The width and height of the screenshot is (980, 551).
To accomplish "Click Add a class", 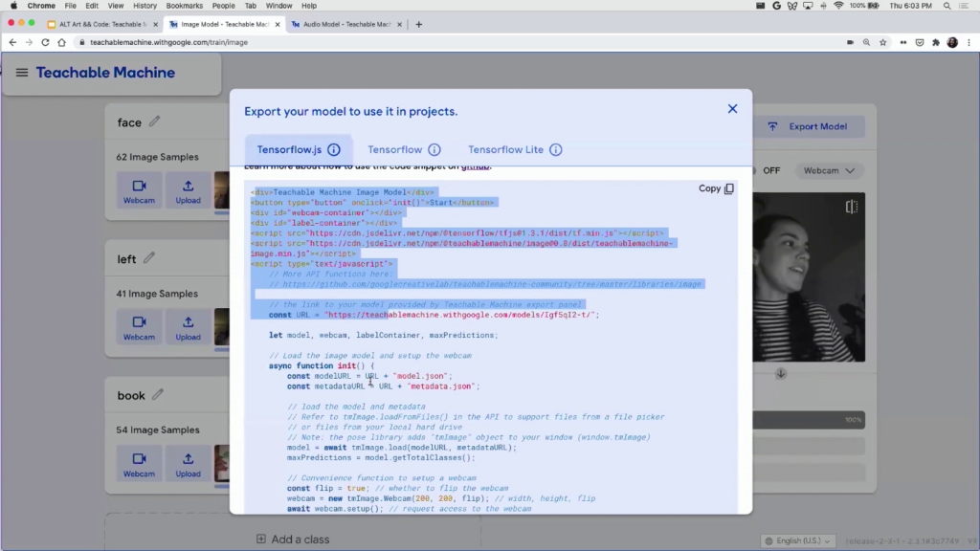I will click(293, 540).
